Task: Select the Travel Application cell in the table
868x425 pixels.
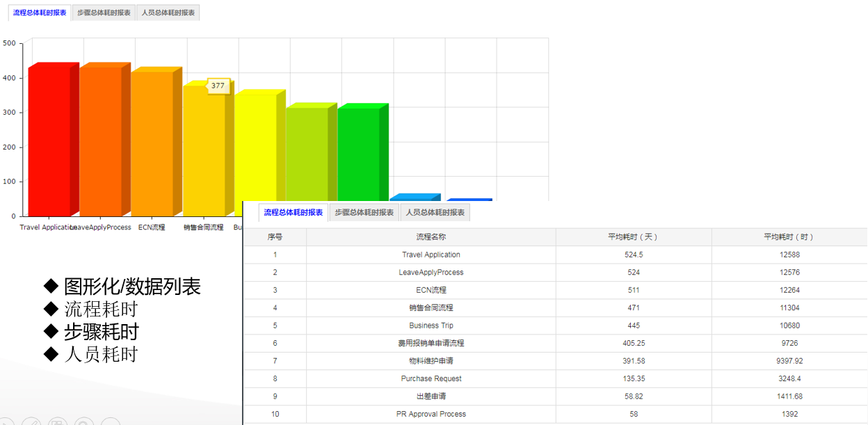Action: click(431, 255)
